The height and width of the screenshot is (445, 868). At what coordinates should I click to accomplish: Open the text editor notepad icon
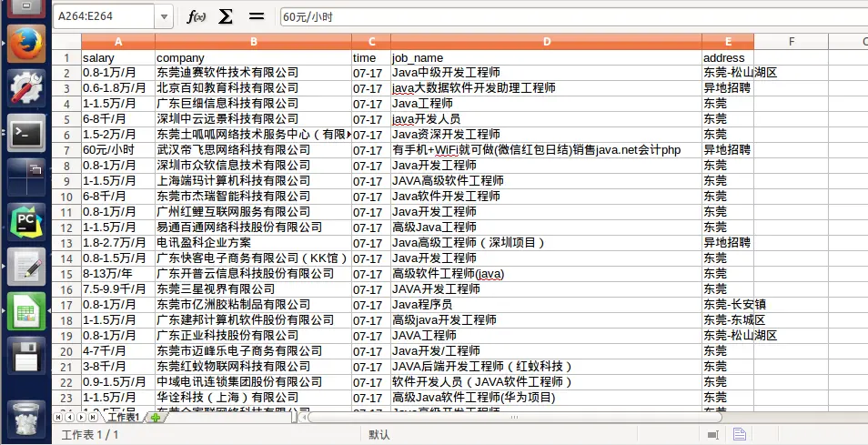[x=26, y=267]
